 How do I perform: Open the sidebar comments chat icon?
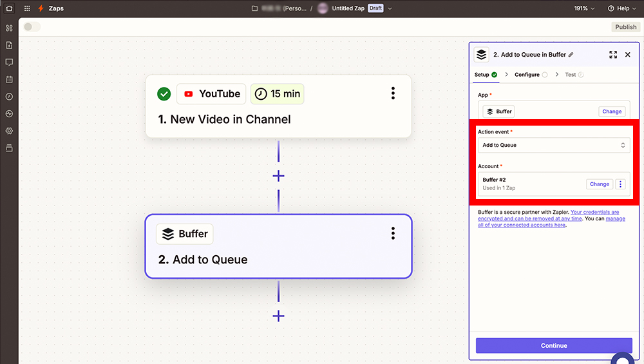pos(9,62)
